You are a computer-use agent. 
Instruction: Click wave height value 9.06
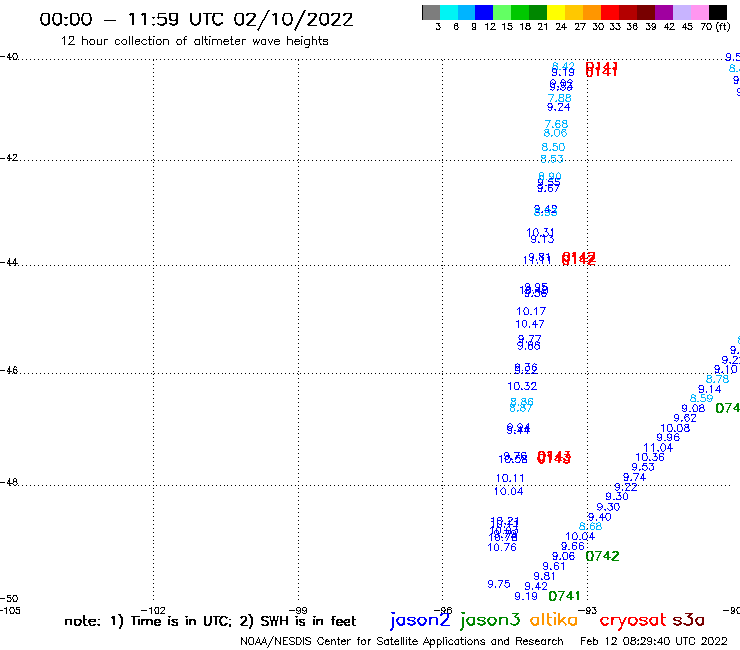click(563, 557)
